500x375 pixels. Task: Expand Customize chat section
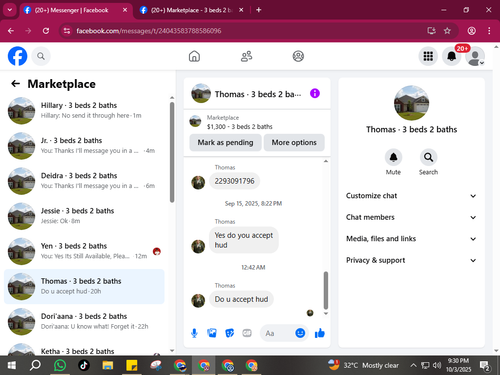[x=411, y=196]
